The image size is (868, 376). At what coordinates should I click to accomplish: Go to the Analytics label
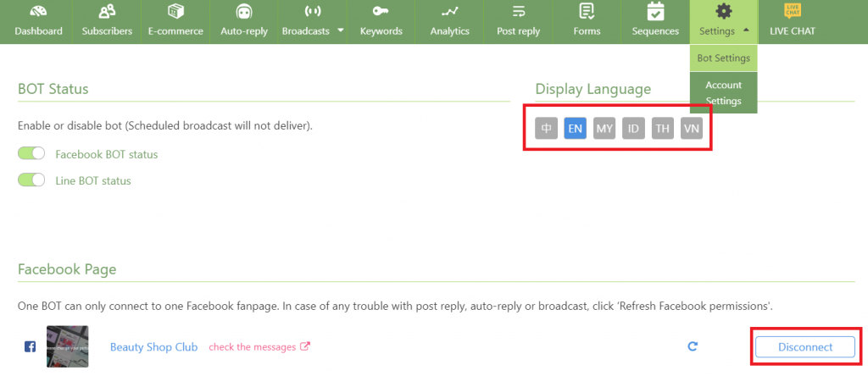click(449, 31)
